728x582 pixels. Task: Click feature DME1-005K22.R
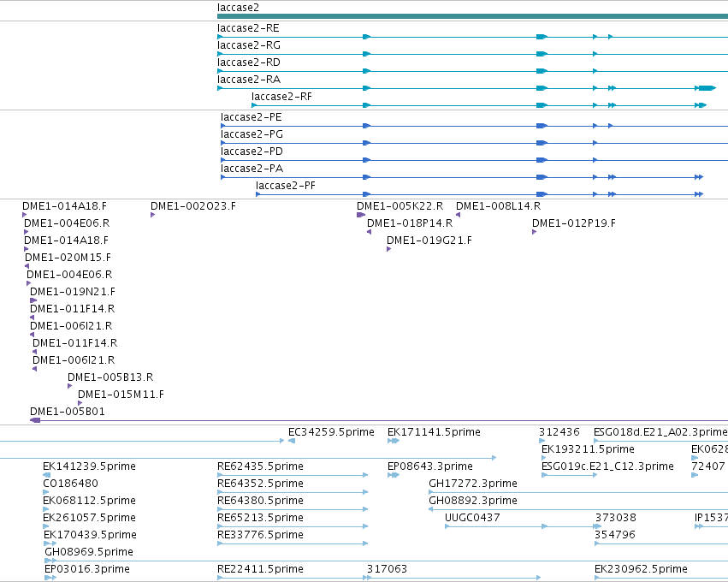(400, 206)
